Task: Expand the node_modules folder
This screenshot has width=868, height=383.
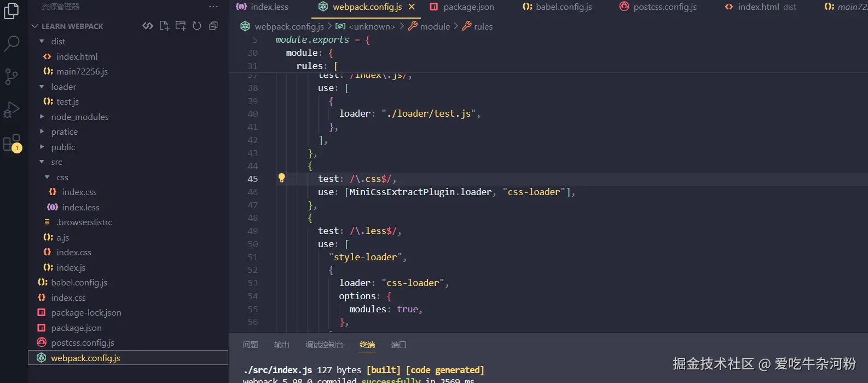Action: (x=42, y=117)
